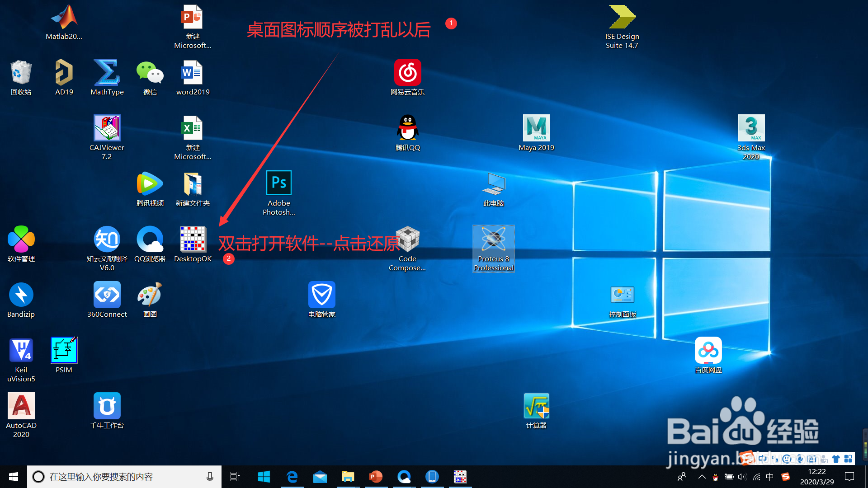The width and height of the screenshot is (868, 488).
Task: Click the Proteus 8 Professional icon
Action: [x=493, y=239]
